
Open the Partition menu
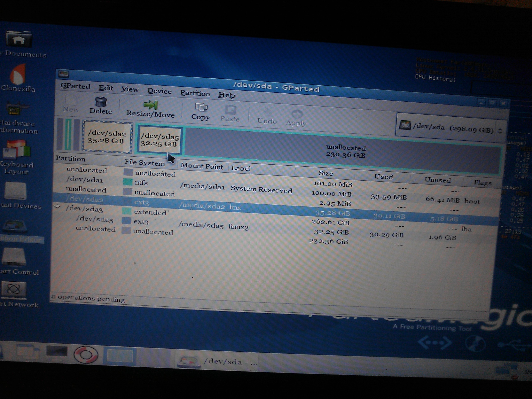(195, 93)
